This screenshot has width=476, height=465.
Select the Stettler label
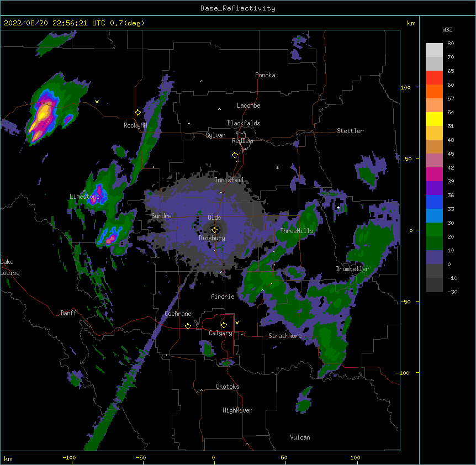click(350, 131)
